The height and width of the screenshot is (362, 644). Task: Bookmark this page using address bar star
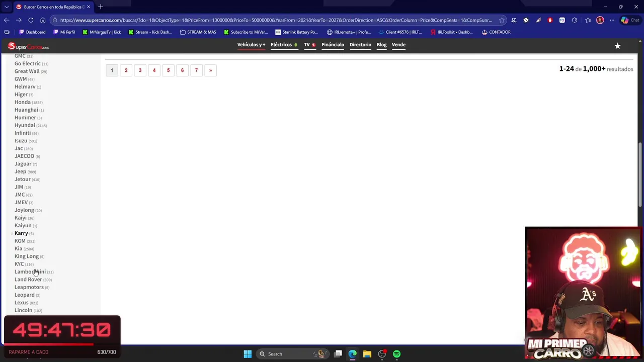[x=502, y=20]
